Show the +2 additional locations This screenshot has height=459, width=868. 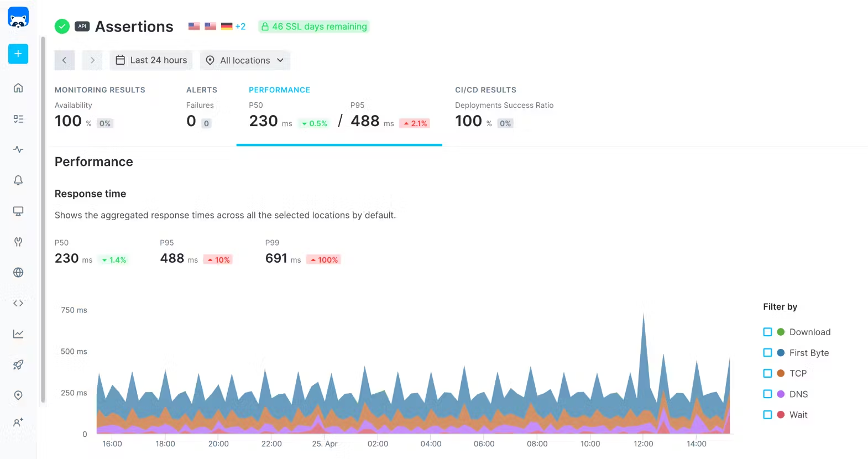(x=240, y=27)
